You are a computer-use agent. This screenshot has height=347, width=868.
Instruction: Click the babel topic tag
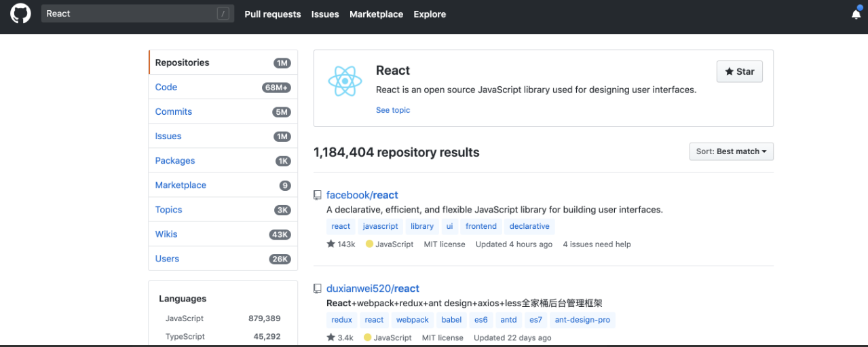pyautogui.click(x=451, y=320)
